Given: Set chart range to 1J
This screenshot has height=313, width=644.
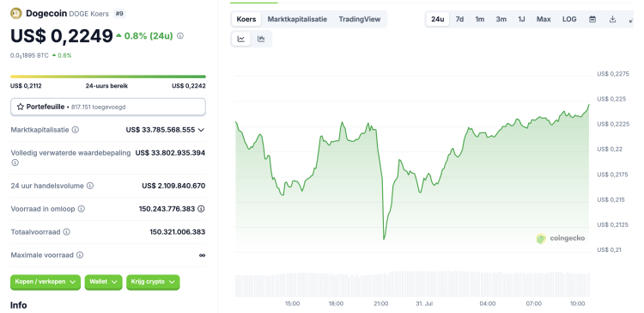Looking at the screenshot, I should pyautogui.click(x=521, y=19).
